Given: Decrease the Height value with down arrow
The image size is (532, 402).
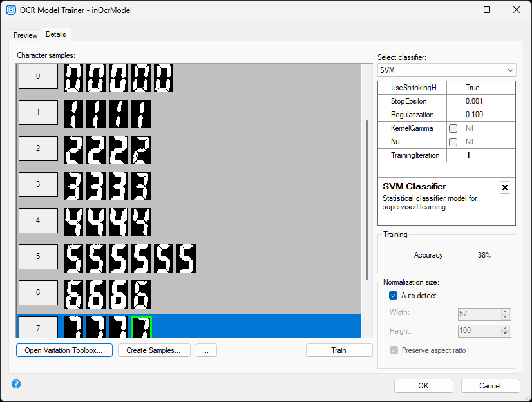Looking at the screenshot, I should pyautogui.click(x=506, y=334).
